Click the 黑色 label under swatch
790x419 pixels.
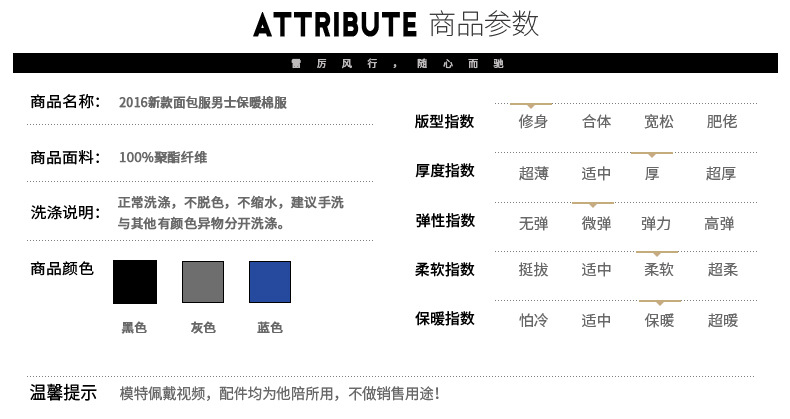(134, 328)
